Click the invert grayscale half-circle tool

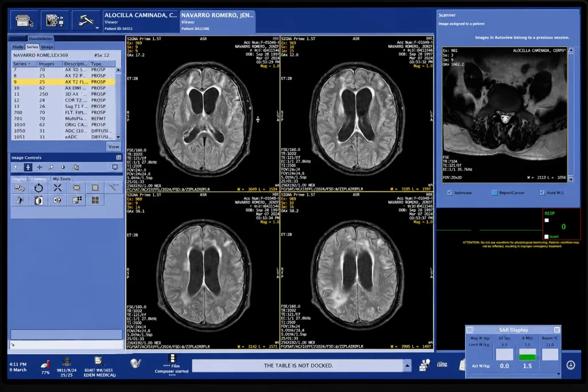(38, 200)
